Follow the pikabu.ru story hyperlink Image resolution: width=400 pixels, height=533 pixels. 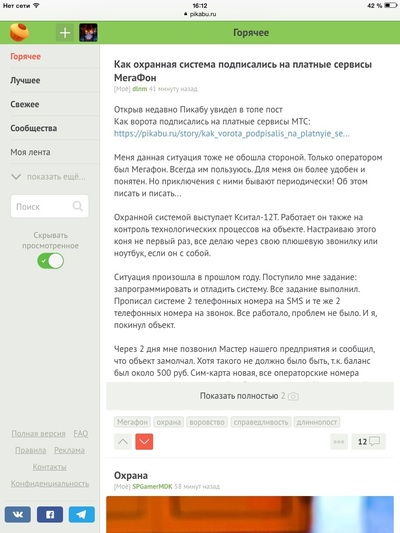[232, 134]
